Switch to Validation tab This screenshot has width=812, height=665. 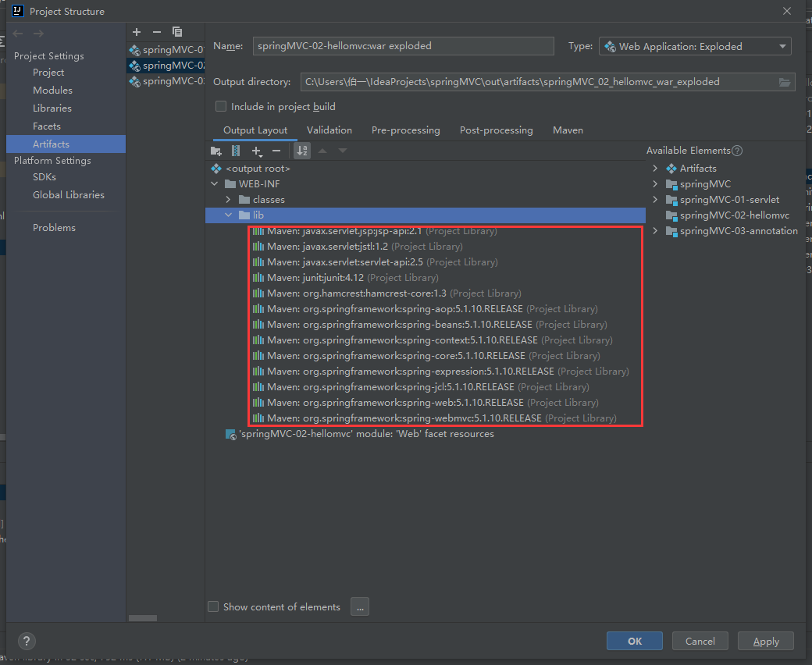329,130
